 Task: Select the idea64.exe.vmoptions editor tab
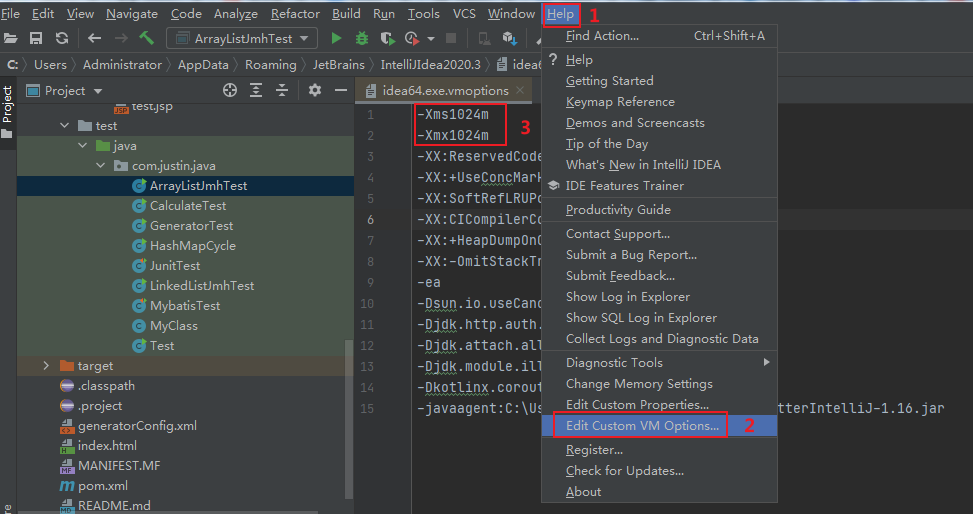[444, 91]
